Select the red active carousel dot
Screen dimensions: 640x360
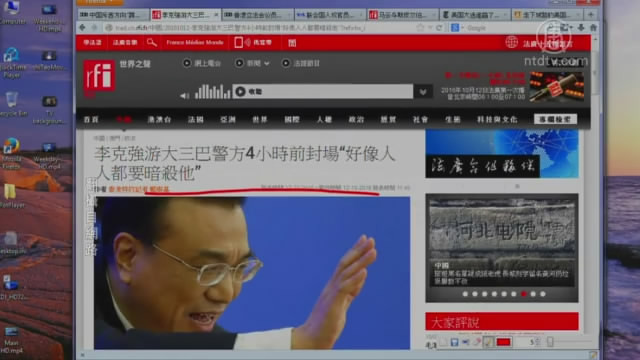[524, 294]
